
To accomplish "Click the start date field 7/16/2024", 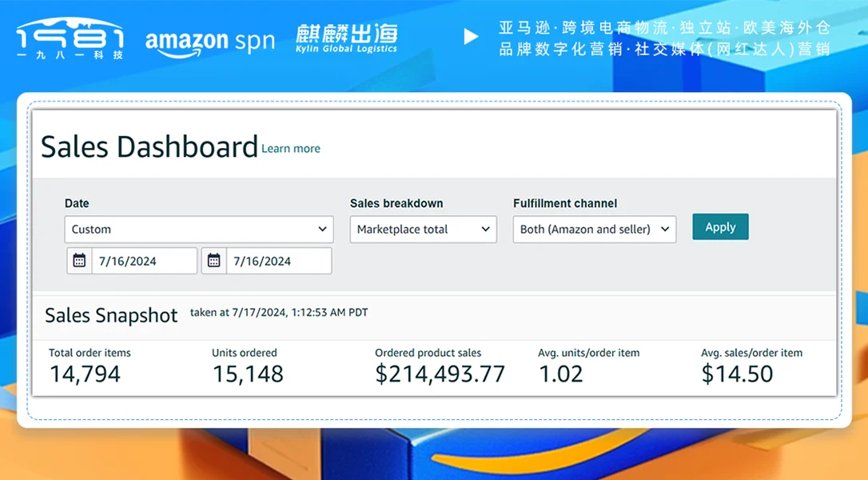I will (x=144, y=261).
